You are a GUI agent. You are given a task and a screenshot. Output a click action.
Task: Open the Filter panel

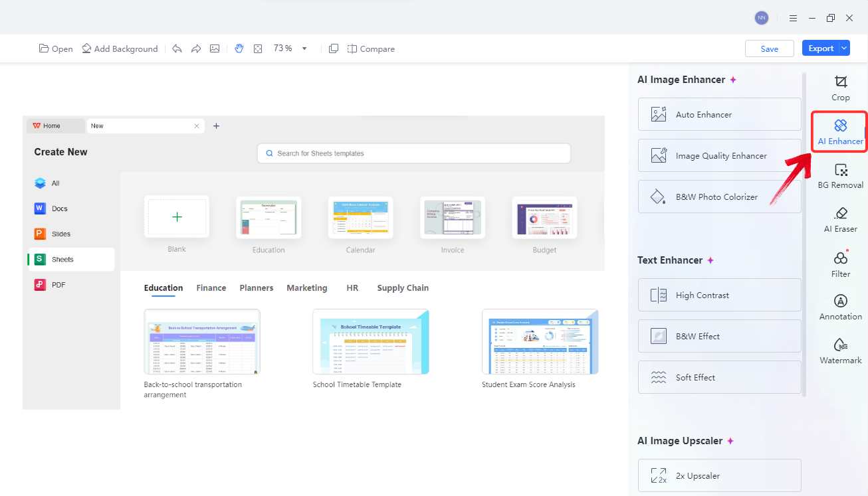[840, 264]
